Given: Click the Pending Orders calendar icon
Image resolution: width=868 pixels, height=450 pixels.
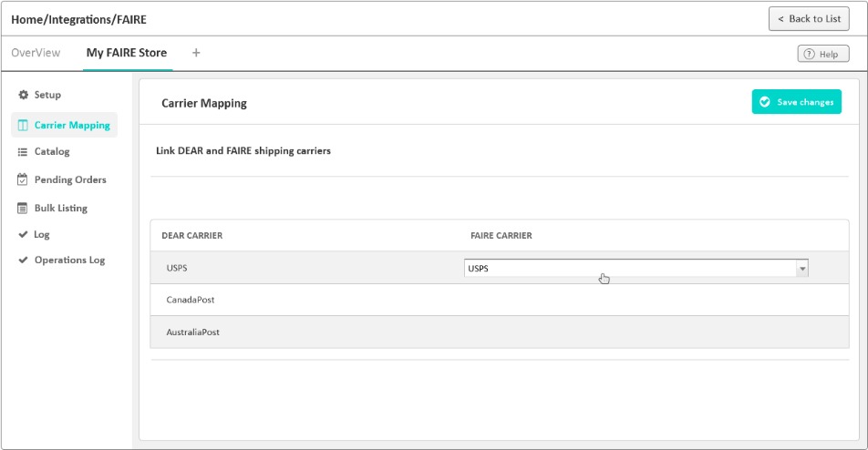Looking at the screenshot, I should coord(24,179).
